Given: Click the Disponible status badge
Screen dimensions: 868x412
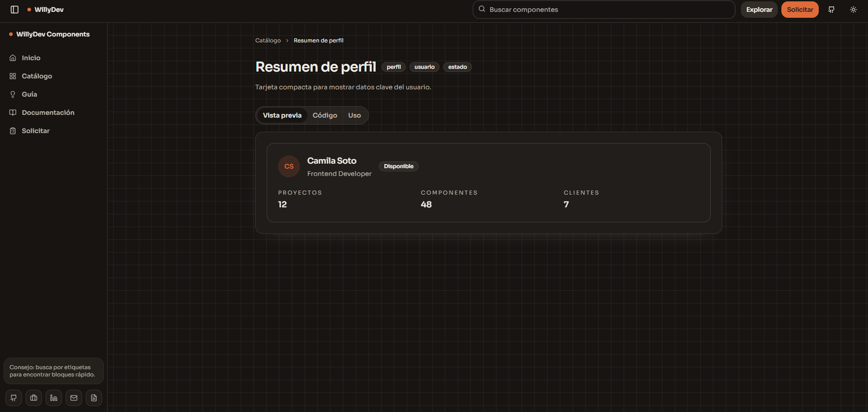Looking at the screenshot, I should point(398,166).
